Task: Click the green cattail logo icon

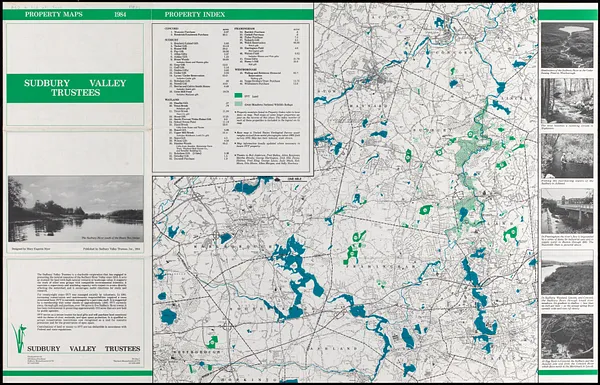Action: (19, 338)
